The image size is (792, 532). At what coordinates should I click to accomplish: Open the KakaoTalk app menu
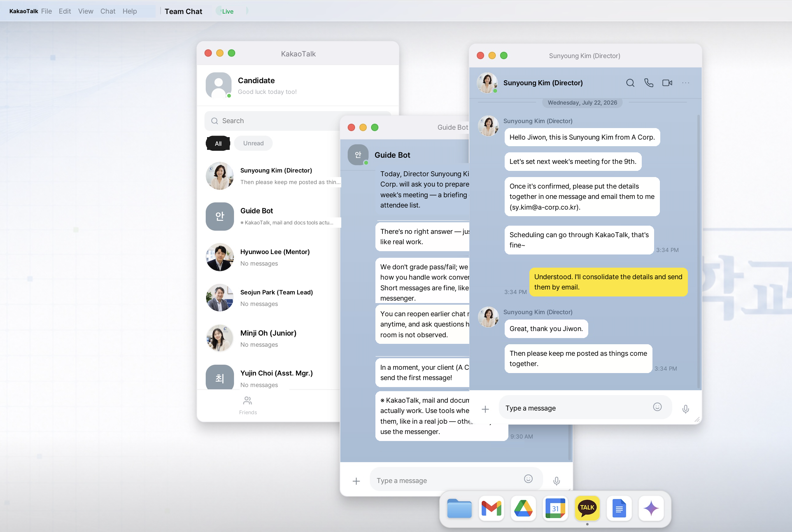(x=23, y=11)
